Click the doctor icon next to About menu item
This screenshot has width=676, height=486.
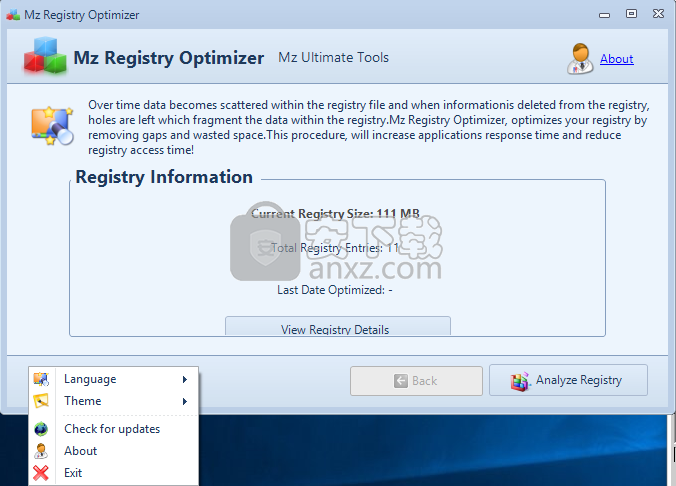[41, 451]
